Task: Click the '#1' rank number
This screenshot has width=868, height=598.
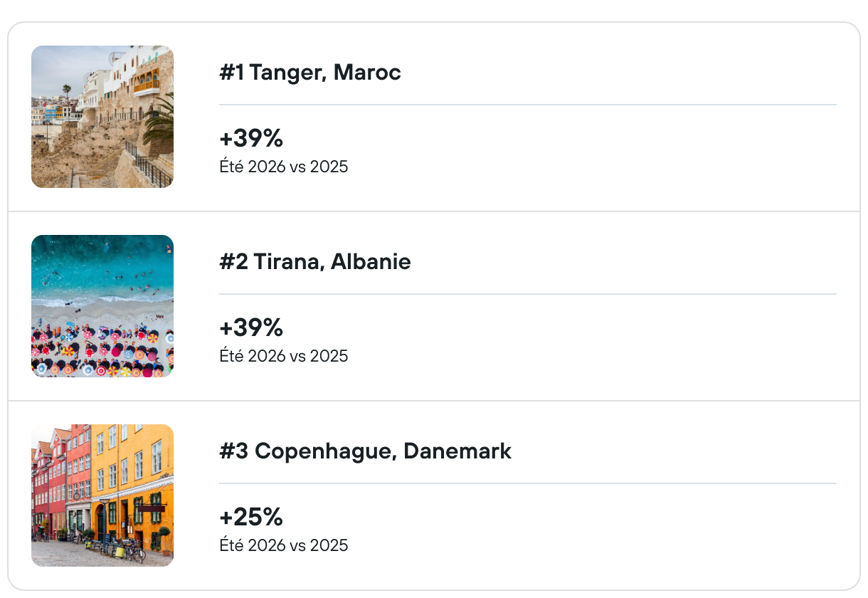Action: [231, 73]
